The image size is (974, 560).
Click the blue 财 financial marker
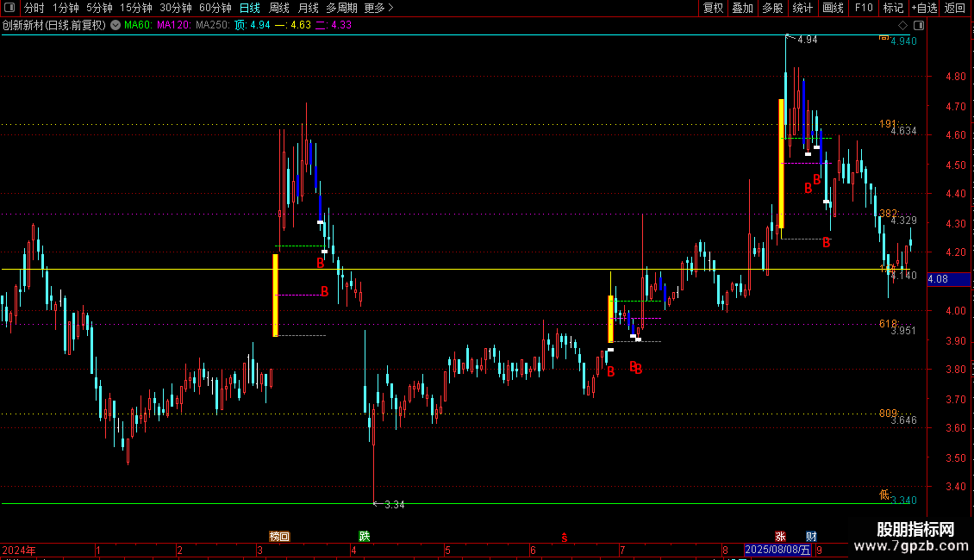(811, 537)
